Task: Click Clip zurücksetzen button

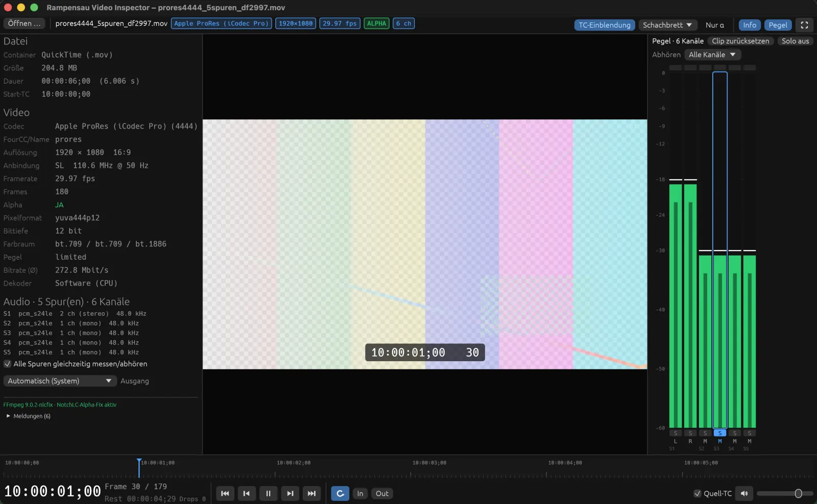Action: click(x=740, y=41)
